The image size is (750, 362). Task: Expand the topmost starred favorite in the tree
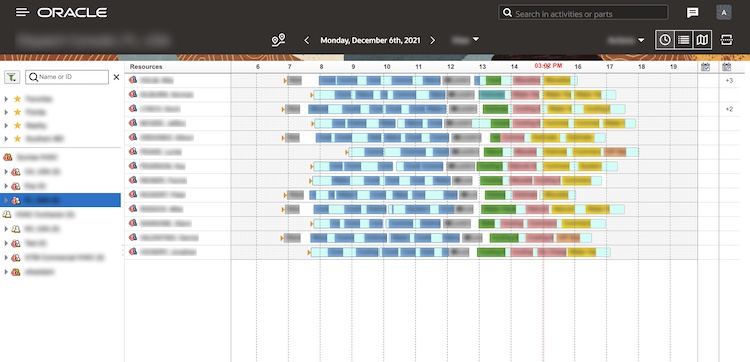pos(6,99)
